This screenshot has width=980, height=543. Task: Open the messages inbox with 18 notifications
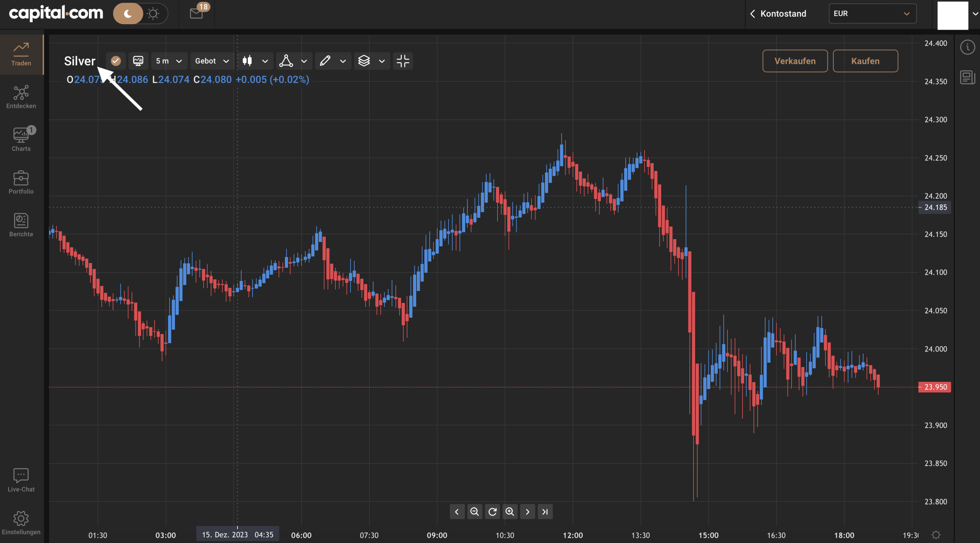pos(197,13)
